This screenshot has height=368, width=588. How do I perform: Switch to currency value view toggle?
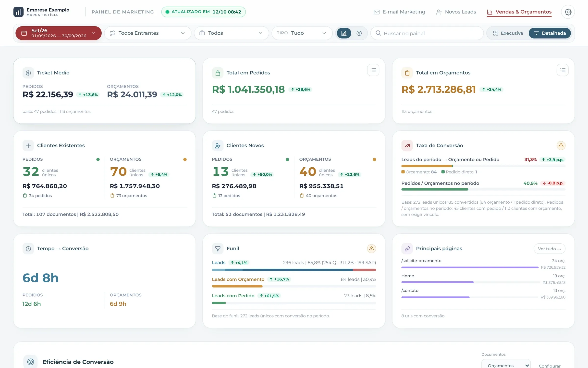click(x=359, y=33)
